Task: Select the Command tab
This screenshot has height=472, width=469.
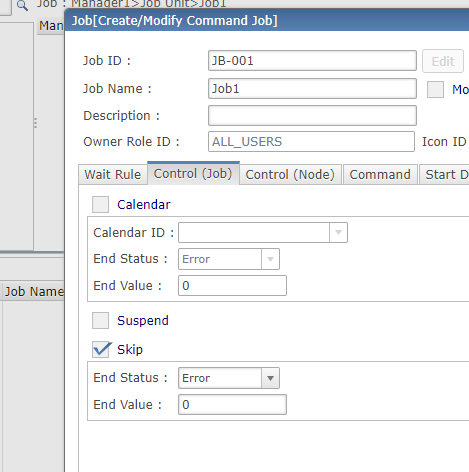Action: tap(380, 174)
